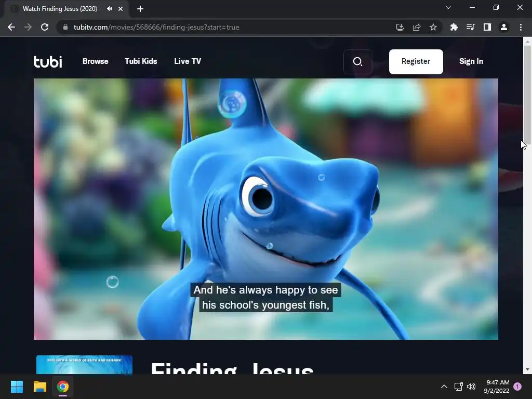Open Chrome extensions puzzle icon

pos(454,27)
